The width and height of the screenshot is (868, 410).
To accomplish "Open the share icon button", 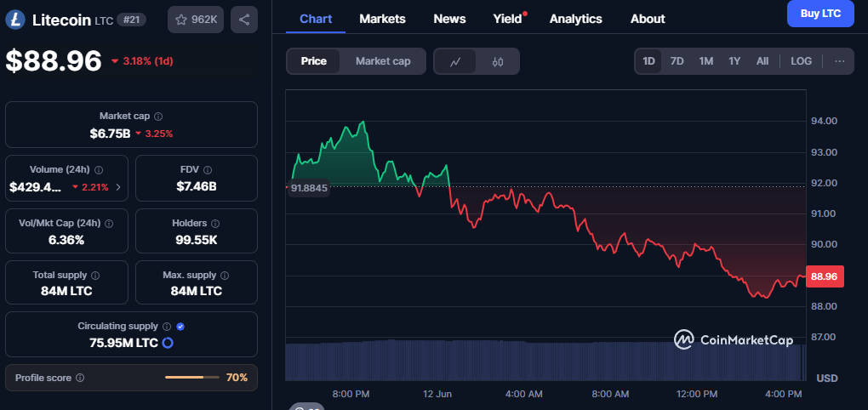I will coord(244,20).
